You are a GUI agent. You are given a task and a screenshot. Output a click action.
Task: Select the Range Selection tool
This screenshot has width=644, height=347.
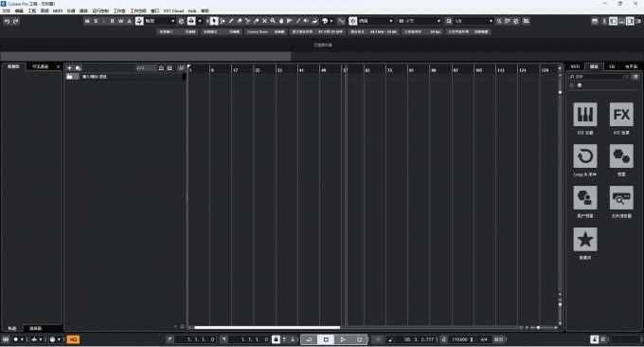tap(223, 21)
